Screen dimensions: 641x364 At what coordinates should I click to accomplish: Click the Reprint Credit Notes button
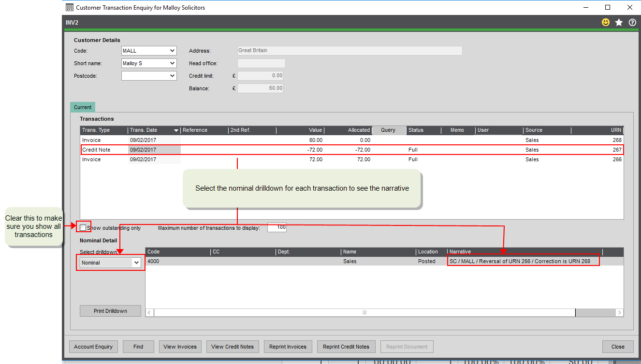(x=346, y=347)
